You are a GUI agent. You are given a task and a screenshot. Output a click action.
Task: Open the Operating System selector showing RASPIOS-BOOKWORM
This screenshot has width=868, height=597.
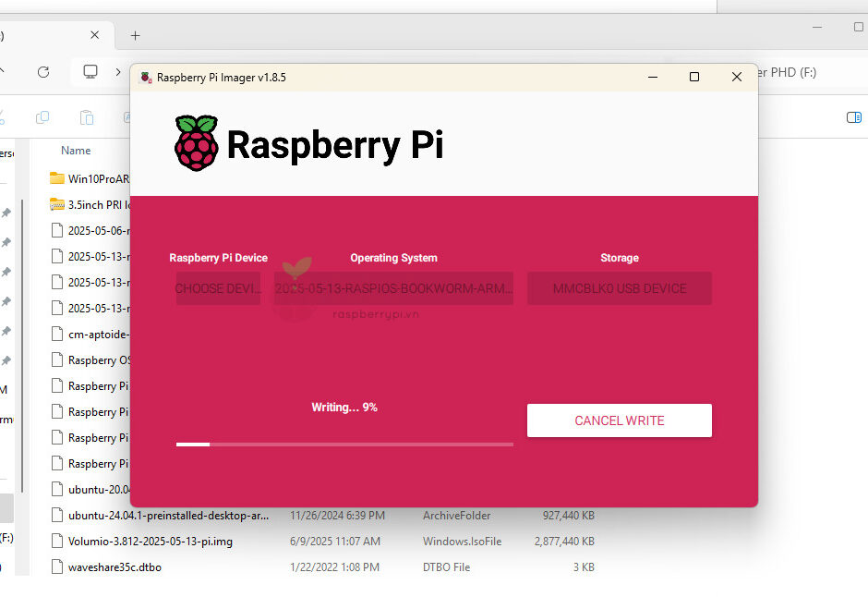click(x=393, y=288)
